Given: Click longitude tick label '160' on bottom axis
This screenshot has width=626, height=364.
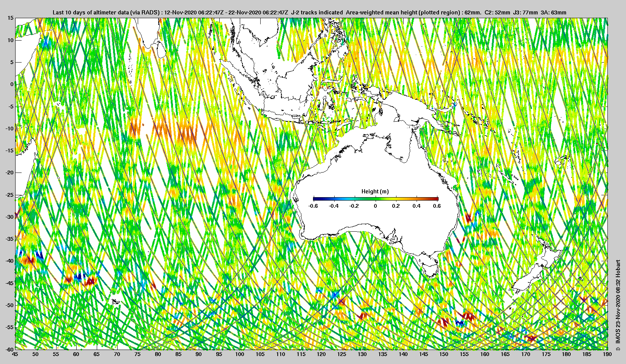Looking at the screenshot, I should 485,354.
